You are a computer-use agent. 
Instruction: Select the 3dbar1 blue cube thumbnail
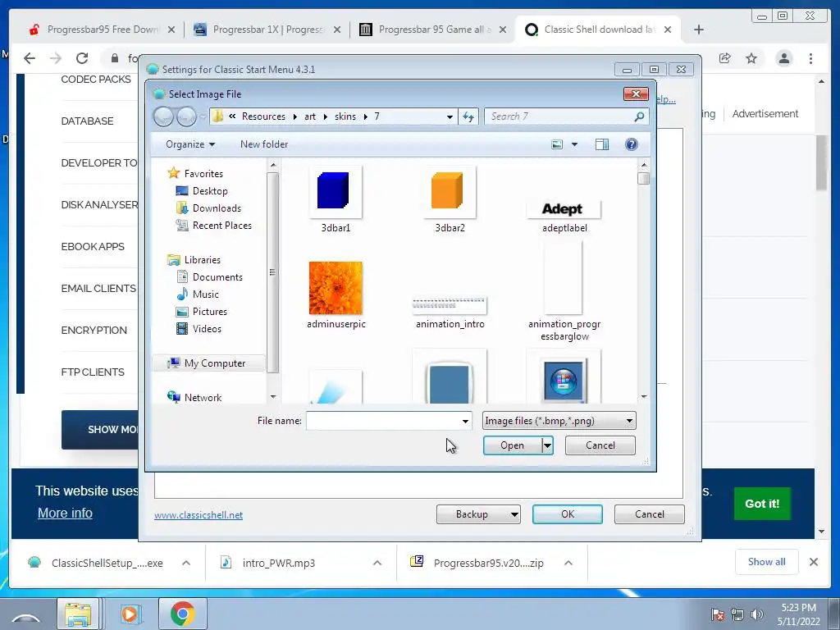click(336, 191)
